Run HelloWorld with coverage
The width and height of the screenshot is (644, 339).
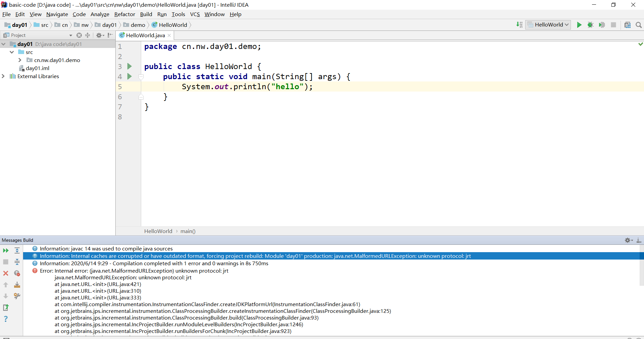click(602, 25)
